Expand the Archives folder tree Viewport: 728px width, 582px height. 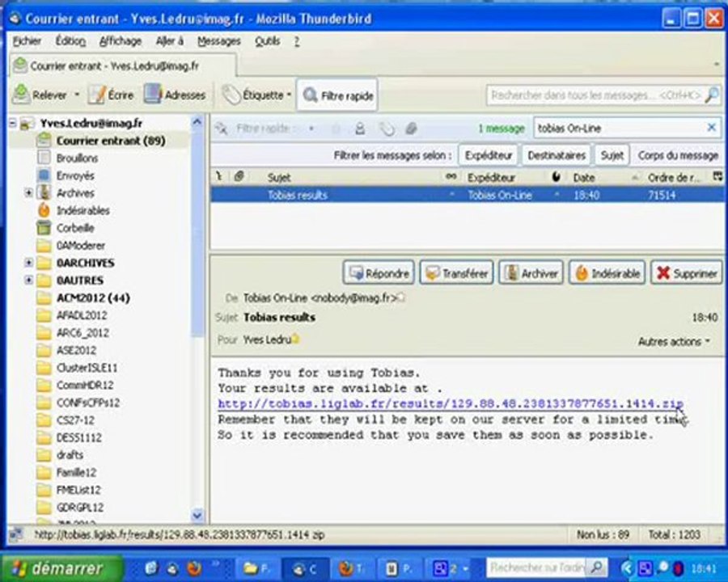point(29,193)
